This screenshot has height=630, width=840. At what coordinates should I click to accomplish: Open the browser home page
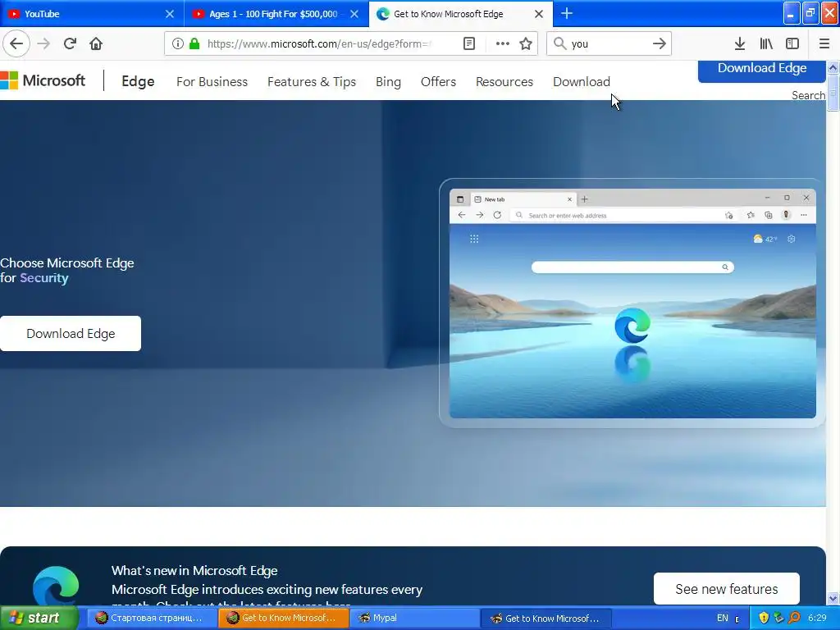tap(96, 43)
